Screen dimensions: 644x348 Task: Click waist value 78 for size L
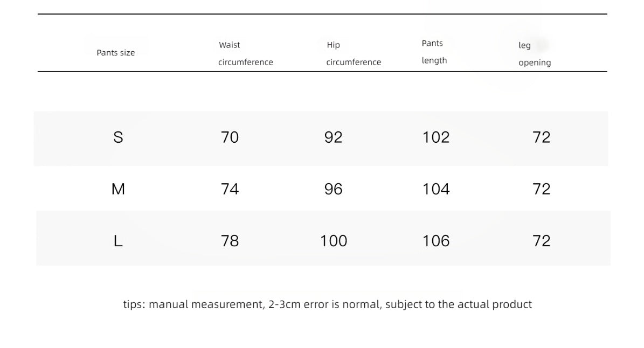coord(230,241)
